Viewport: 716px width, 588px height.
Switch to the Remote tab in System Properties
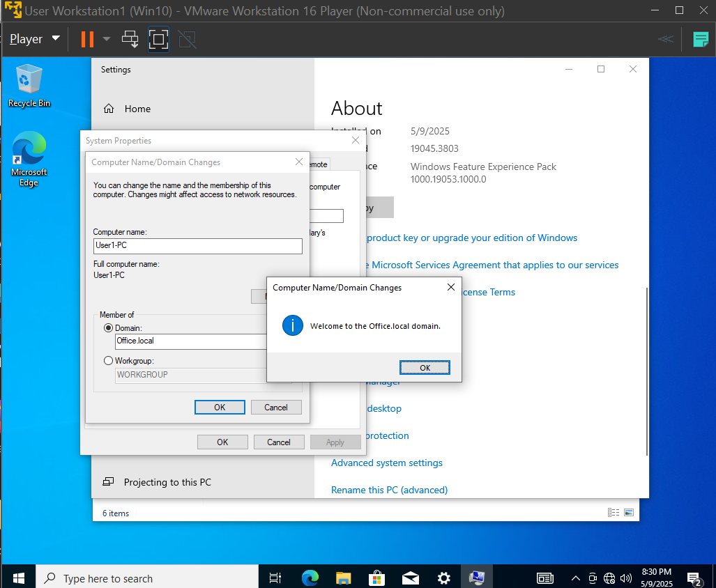pos(319,164)
